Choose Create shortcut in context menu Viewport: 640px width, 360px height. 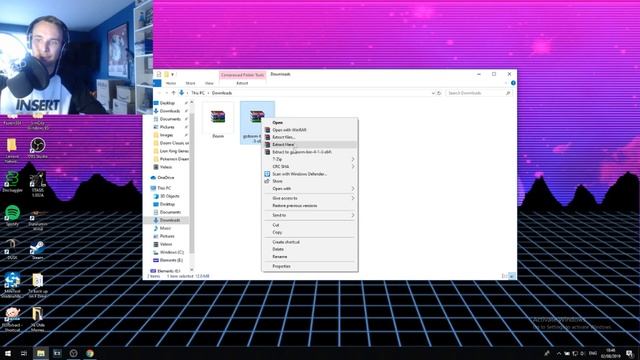[310, 242]
